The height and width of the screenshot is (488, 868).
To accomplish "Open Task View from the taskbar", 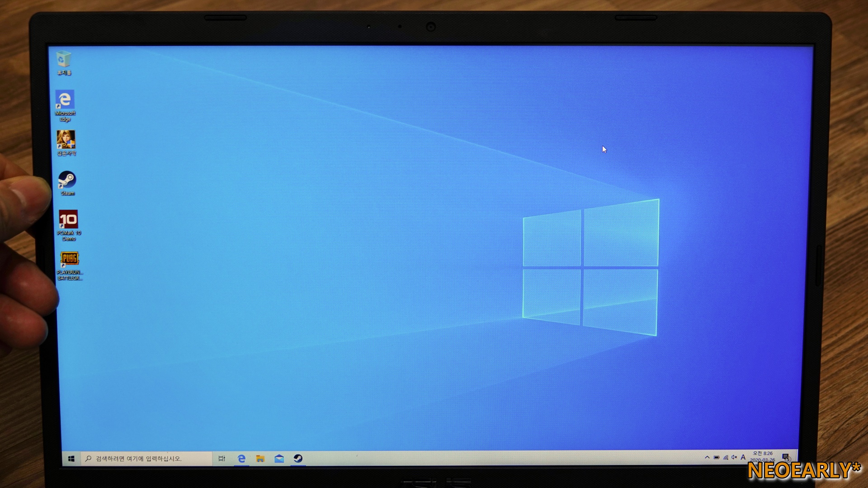I will [222, 459].
